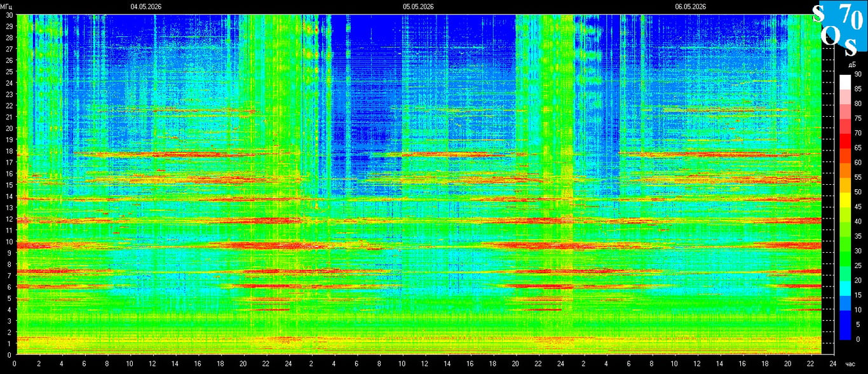Click the 19 MHz label on frequency axis
Viewport: 868px width, 374px height.
point(9,140)
